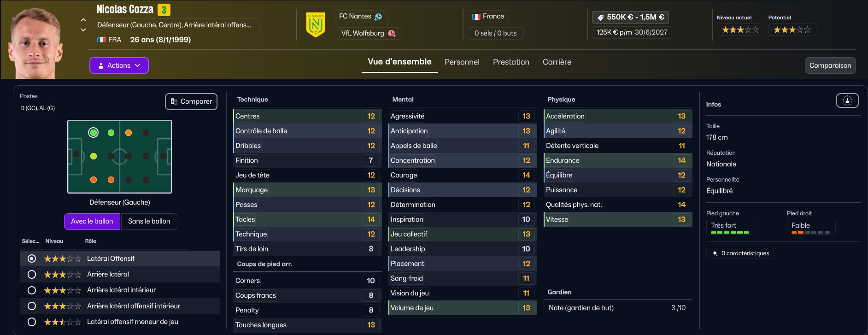
Task: Click the loan icon beside VfL Wolfsburg
Action: pyautogui.click(x=392, y=33)
